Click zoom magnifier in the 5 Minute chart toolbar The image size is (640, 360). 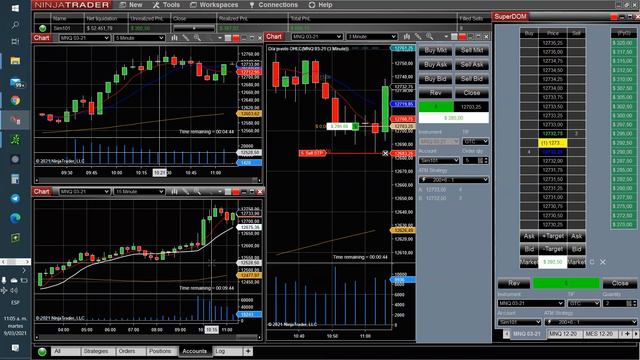197,38
